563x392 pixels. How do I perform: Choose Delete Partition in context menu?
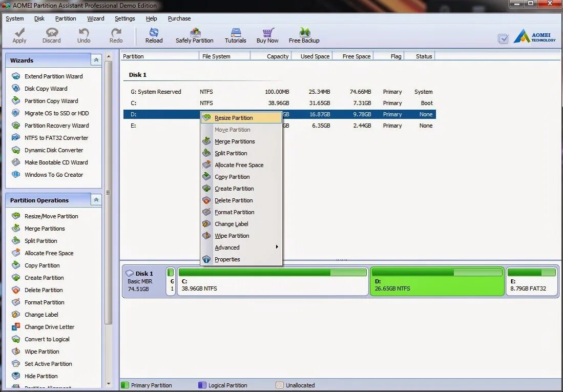[x=241, y=200]
